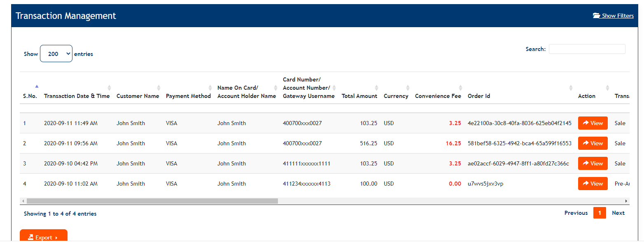This screenshot has height=242, width=644.
Task: Click the arrow icon in the first View button
Action: pos(586,123)
